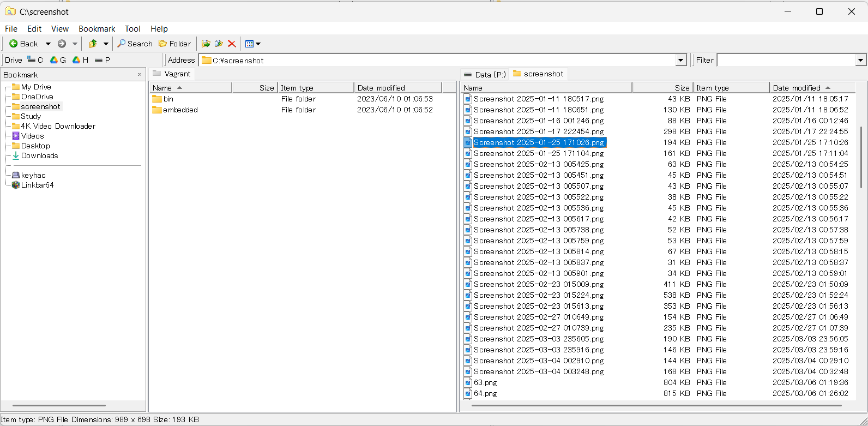Click the Copy To folder icon
Screen dimensions: 868x426
219,44
